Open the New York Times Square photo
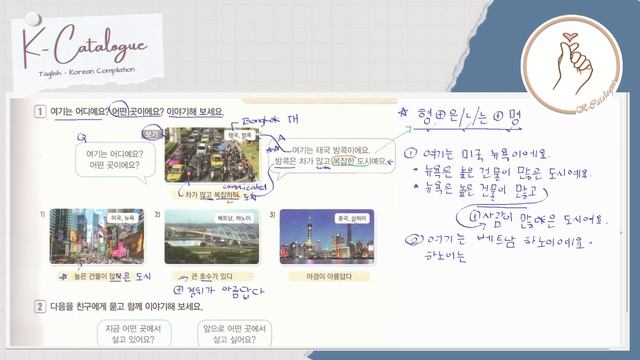The height and width of the screenshot is (360, 640). pos(97,237)
